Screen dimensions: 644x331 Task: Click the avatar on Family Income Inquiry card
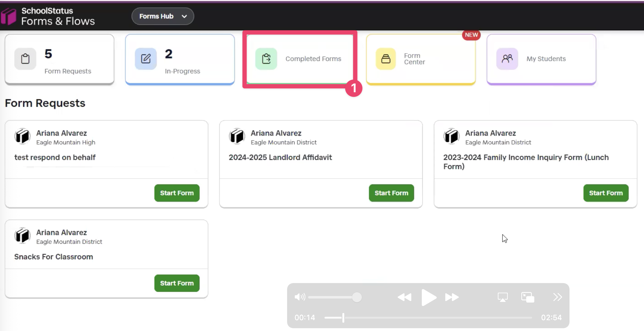coord(451,136)
